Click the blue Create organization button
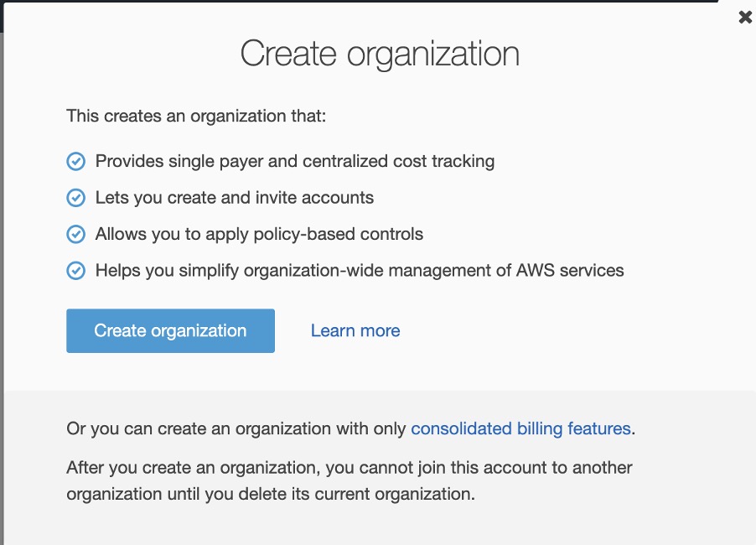The width and height of the screenshot is (756, 545). pos(170,330)
